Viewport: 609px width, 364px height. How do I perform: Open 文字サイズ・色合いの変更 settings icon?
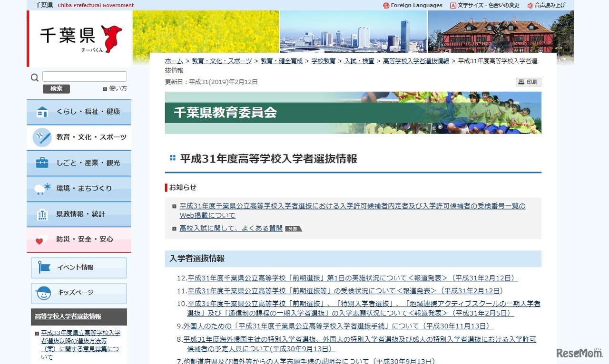pyautogui.click(x=452, y=5)
